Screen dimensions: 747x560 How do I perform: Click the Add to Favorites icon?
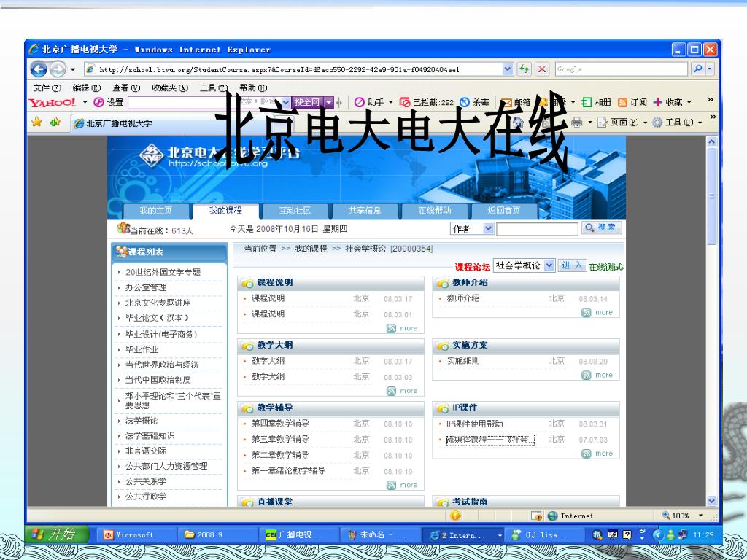tap(55, 122)
